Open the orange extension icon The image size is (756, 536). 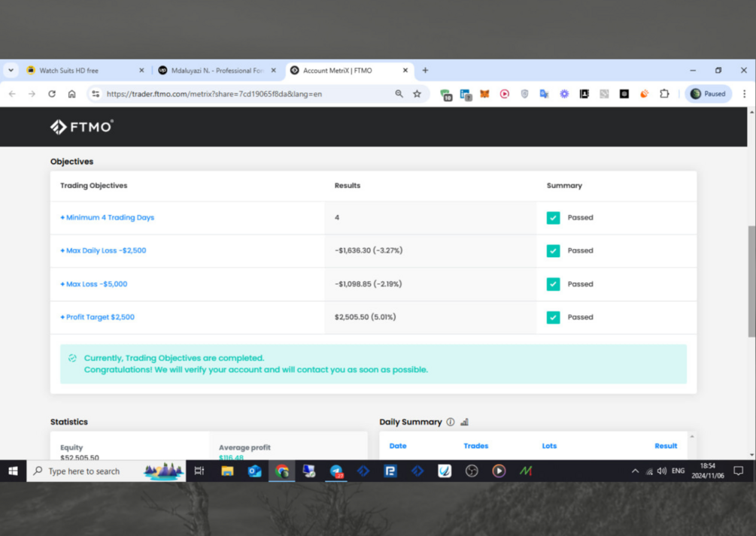click(644, 94)
